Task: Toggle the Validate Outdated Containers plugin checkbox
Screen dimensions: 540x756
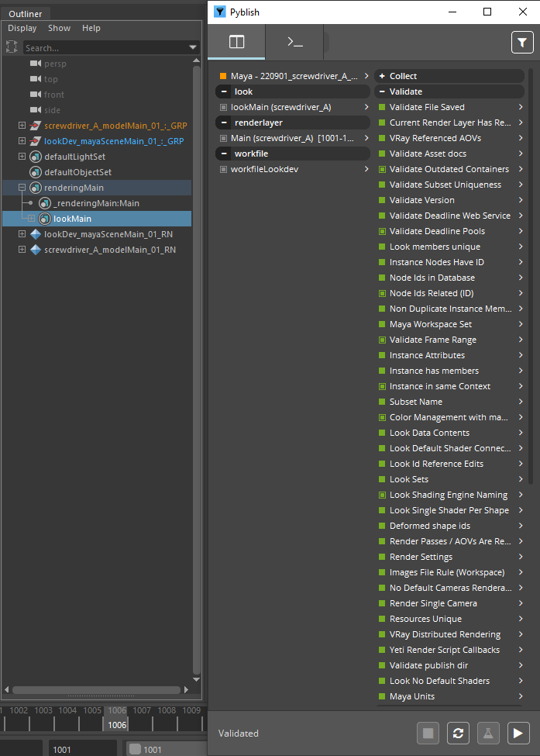Action: click(x=382, y=169)
